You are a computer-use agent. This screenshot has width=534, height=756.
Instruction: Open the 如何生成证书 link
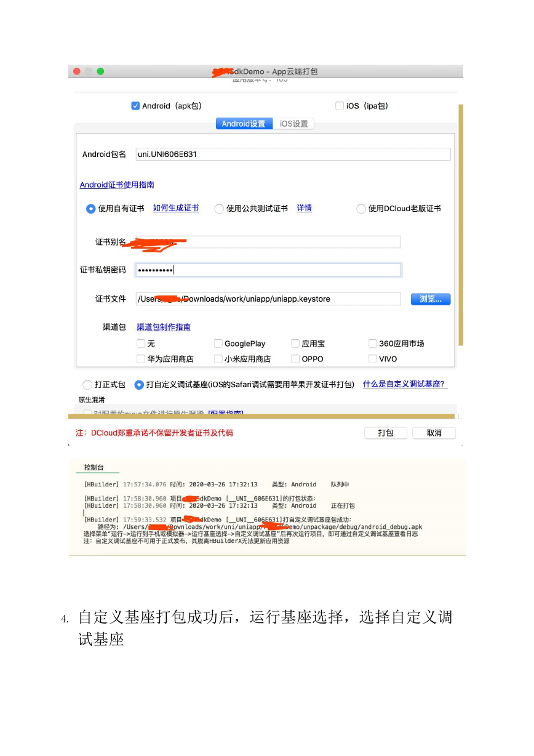tap(176, 208)
